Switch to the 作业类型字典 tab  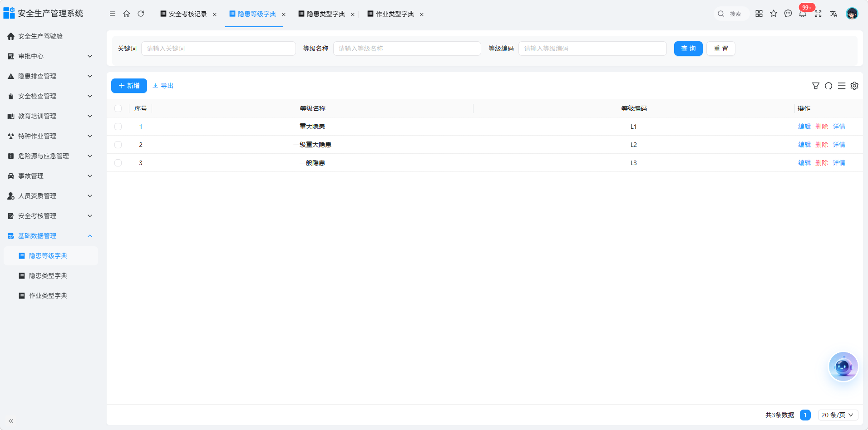pyautogui.click(x=395, y=14)
